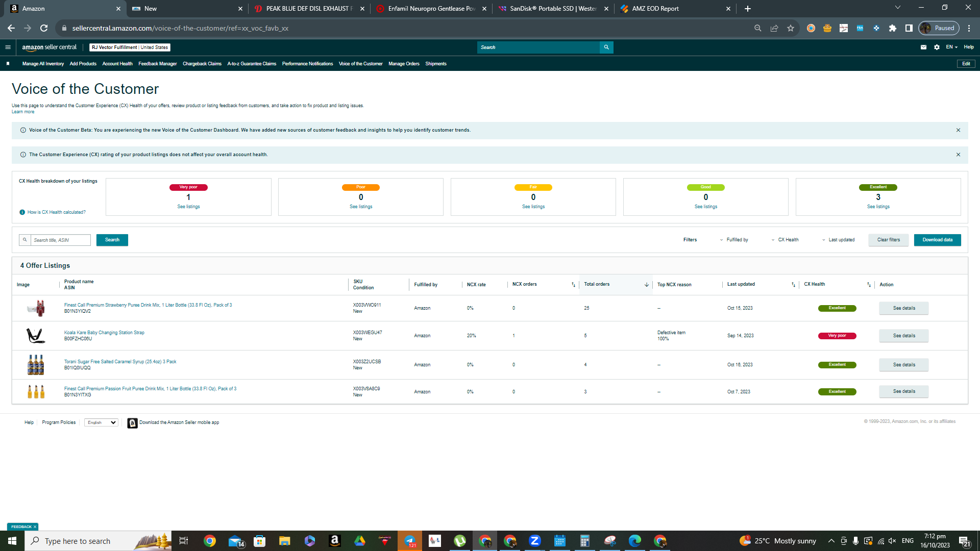
Task: Open the Seller Central hamburger menu
Action: [x=8, y=47]
